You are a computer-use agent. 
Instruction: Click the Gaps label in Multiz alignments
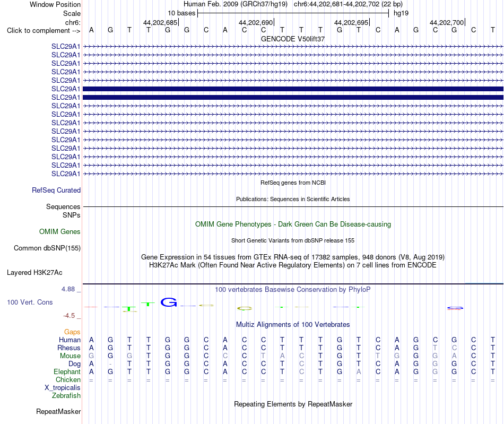pyautogui.click(x=72, y=332)
